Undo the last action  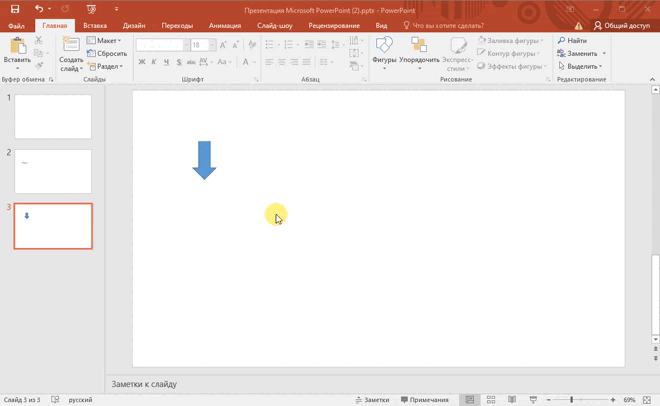pyautogui.click(x=39, y=8)
